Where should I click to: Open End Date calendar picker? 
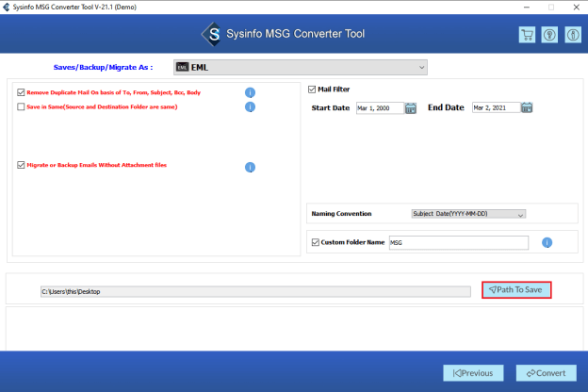(527, 107)
